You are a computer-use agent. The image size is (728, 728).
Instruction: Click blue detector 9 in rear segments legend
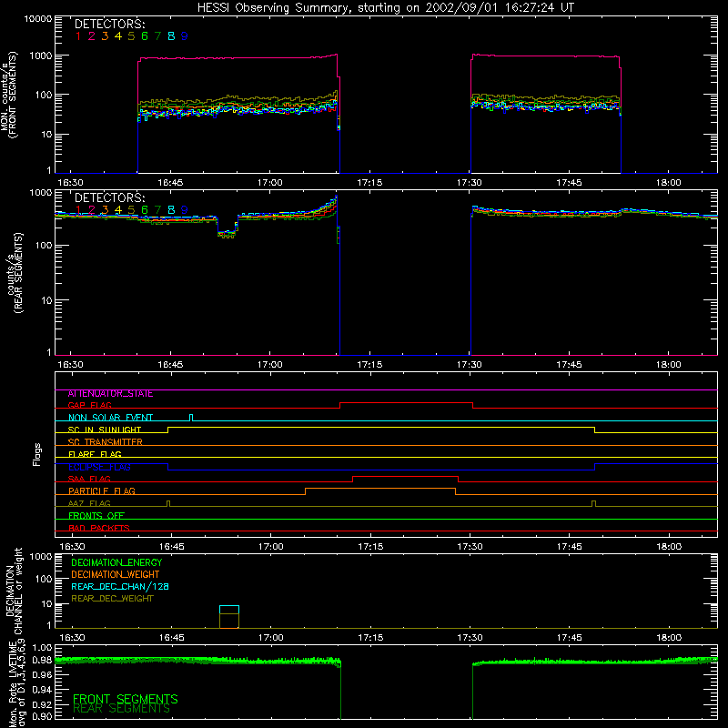(185, 210)
